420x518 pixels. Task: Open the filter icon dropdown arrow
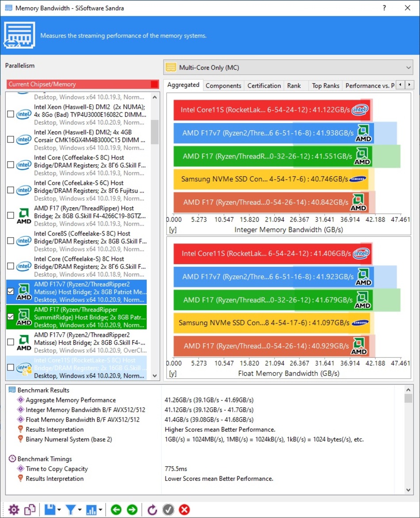coord(80,510)
